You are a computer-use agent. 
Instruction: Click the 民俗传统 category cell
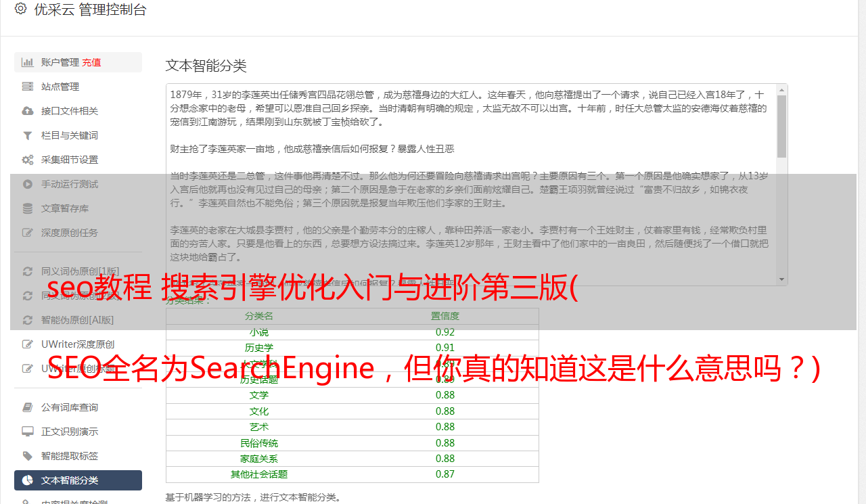click(259, 443)
